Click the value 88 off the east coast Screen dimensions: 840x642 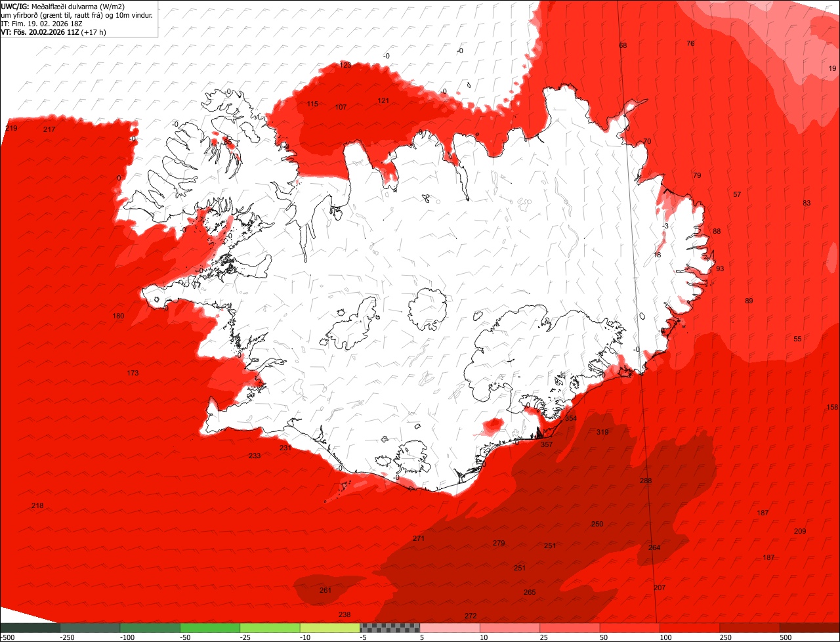click(x=717, y=232)
